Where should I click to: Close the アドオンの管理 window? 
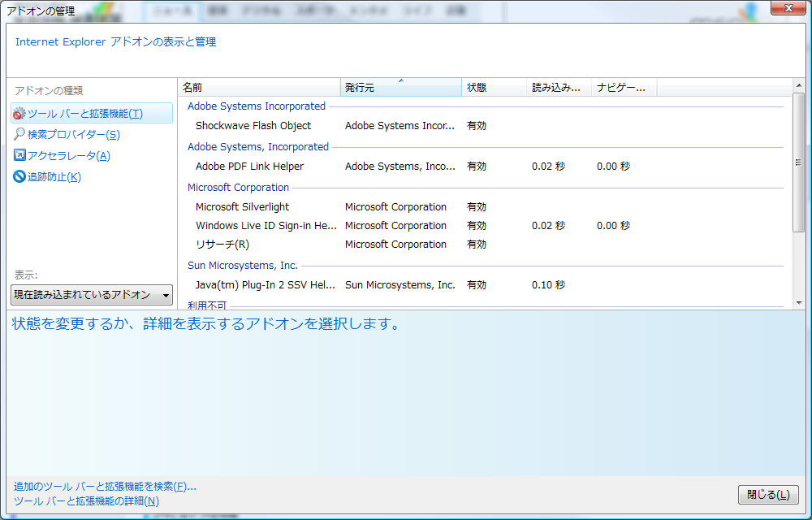click(788, 8)
